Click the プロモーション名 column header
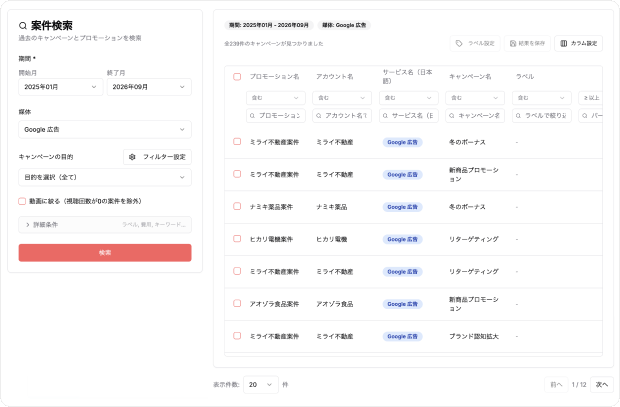 [274, 77]
